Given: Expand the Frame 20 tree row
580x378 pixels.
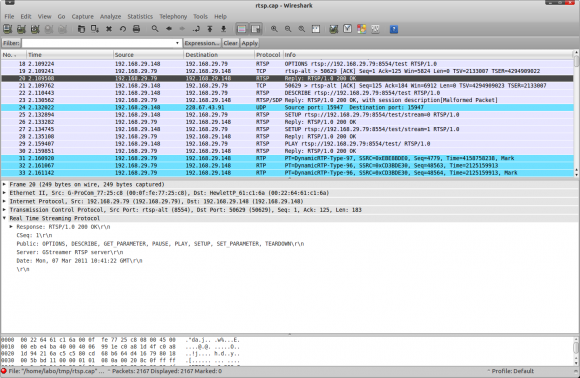Looking at the screenshot, I should tap(4, 184).
